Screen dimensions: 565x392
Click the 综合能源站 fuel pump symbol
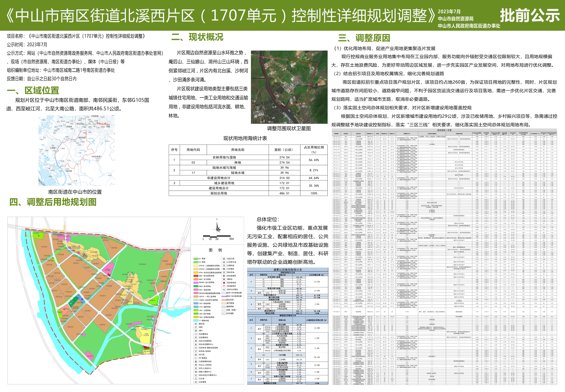[224, 276]
